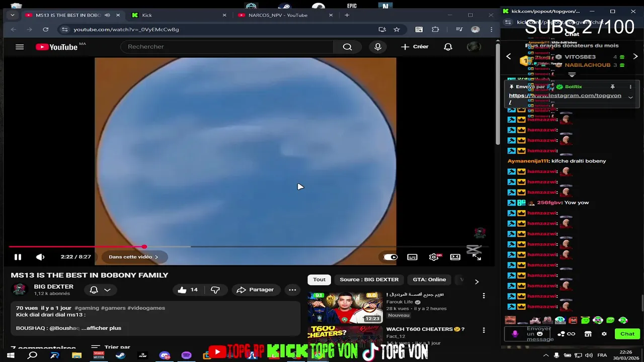
Task: Click the Partager share button
Action: 255,290
